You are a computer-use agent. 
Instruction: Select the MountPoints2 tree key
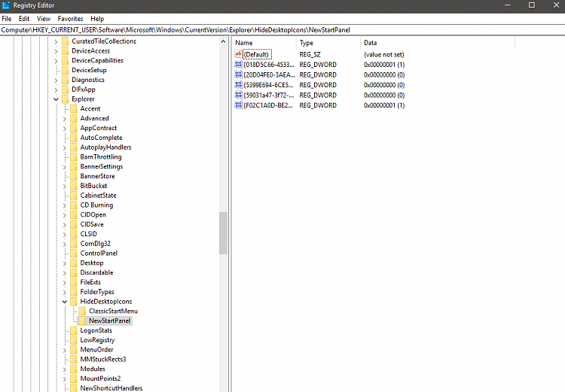click(100, 378)
